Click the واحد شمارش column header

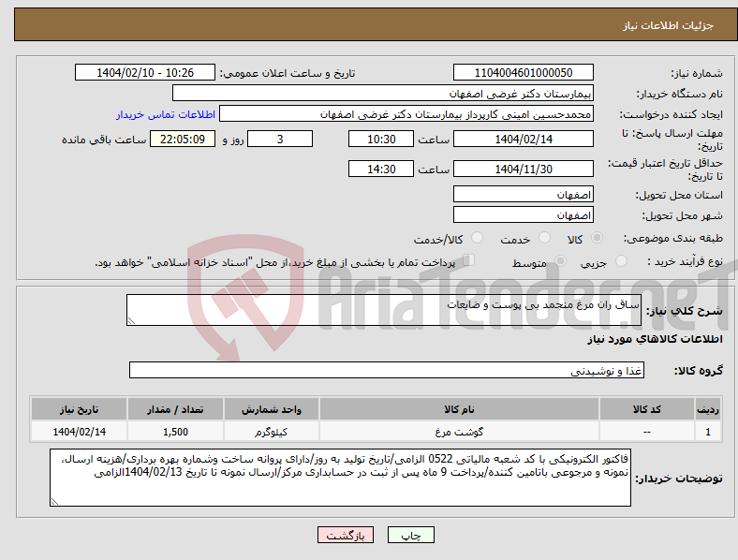click(272, 409)
